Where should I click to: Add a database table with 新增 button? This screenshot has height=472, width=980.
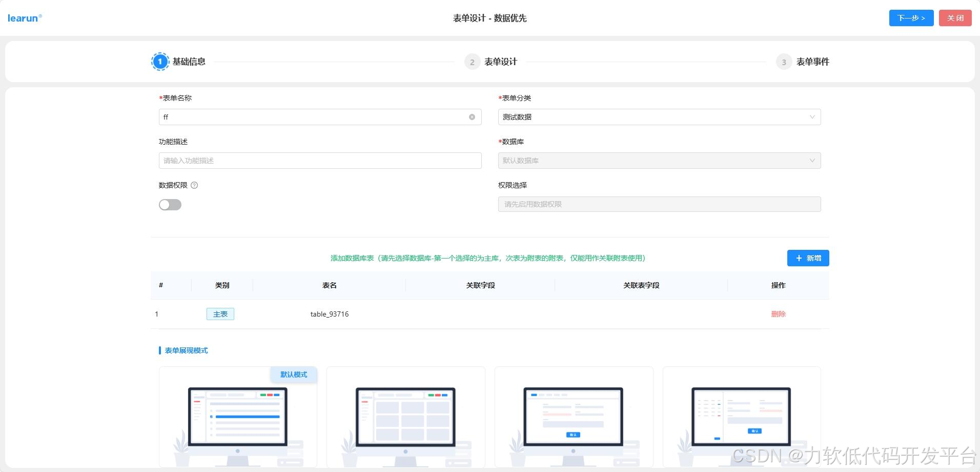[808, 258]
